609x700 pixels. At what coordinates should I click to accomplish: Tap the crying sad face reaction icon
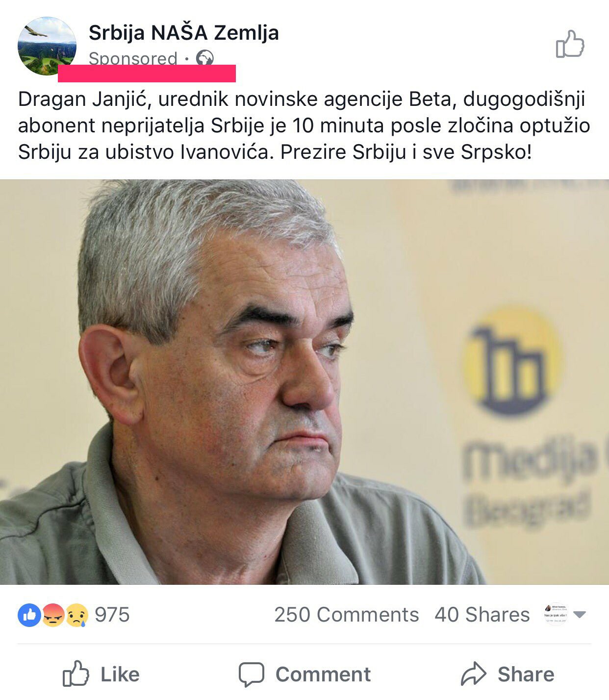[x=77, y=615]
